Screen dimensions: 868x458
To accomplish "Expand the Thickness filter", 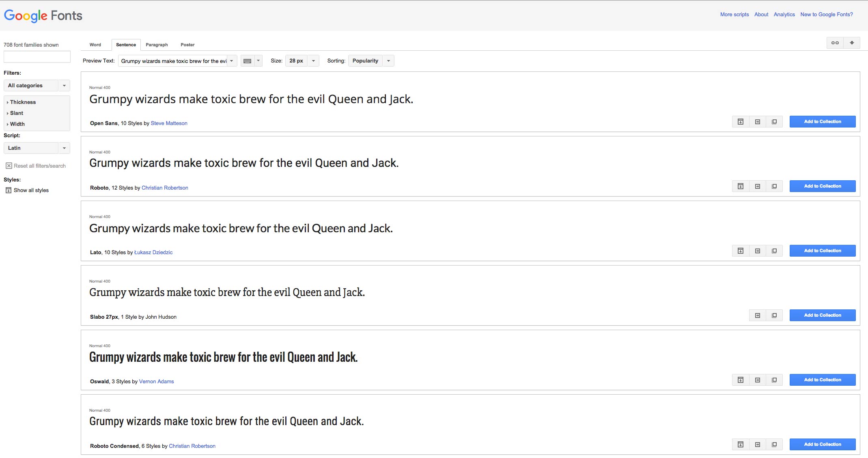I will [21, 102].
